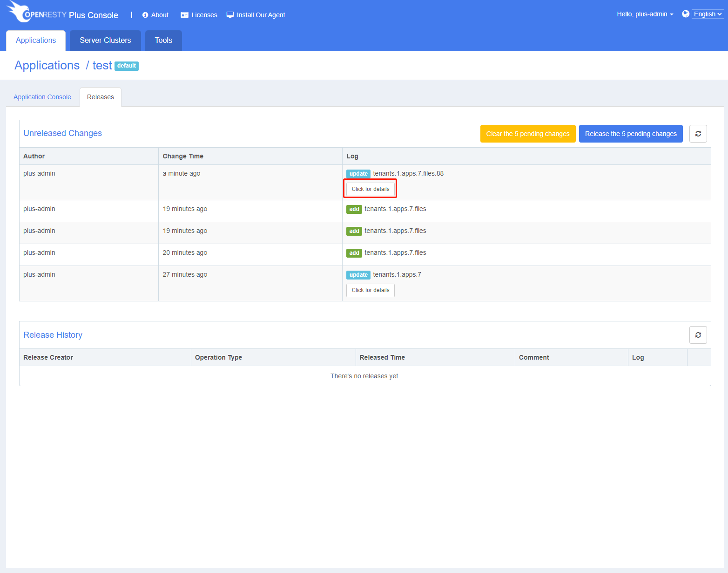
Task: Click for details on tenants.1.apps.7 update
Action: [x=371, y=290]
